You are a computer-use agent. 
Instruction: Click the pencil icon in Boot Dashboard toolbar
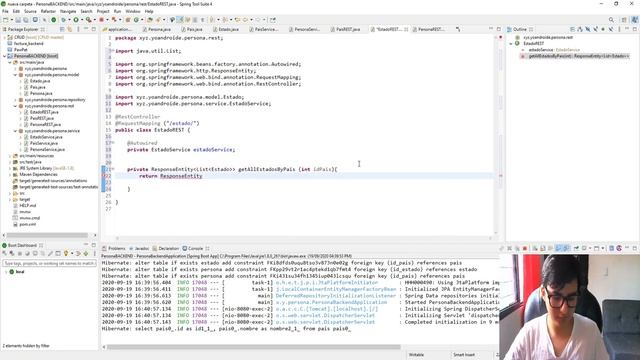click(50, 253)
